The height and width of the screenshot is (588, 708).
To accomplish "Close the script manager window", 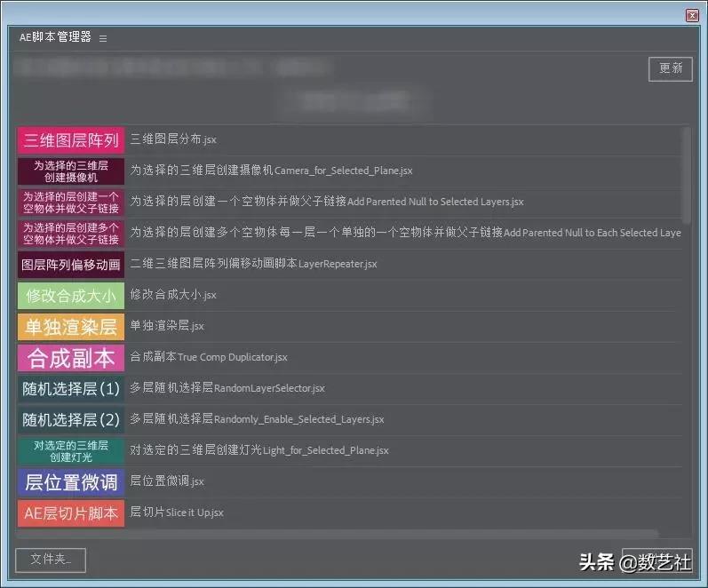I will 692,16.
